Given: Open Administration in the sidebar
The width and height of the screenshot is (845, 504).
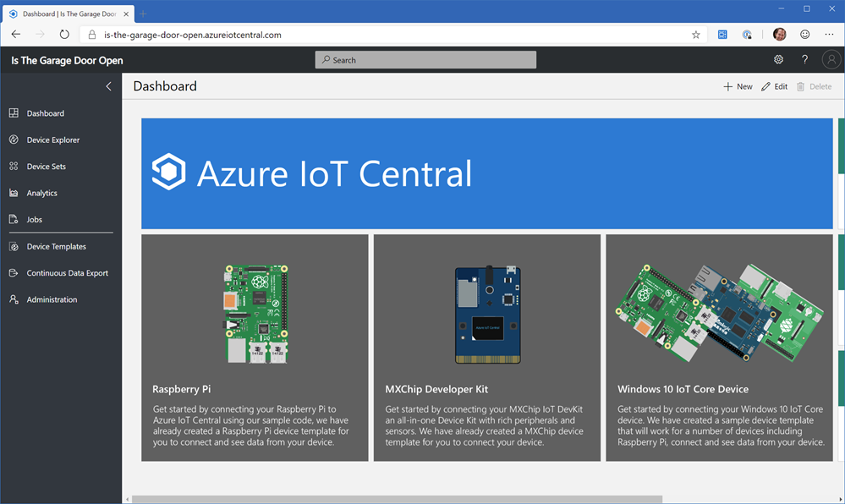Looking at the screenshot, I should tap(61, 299).
